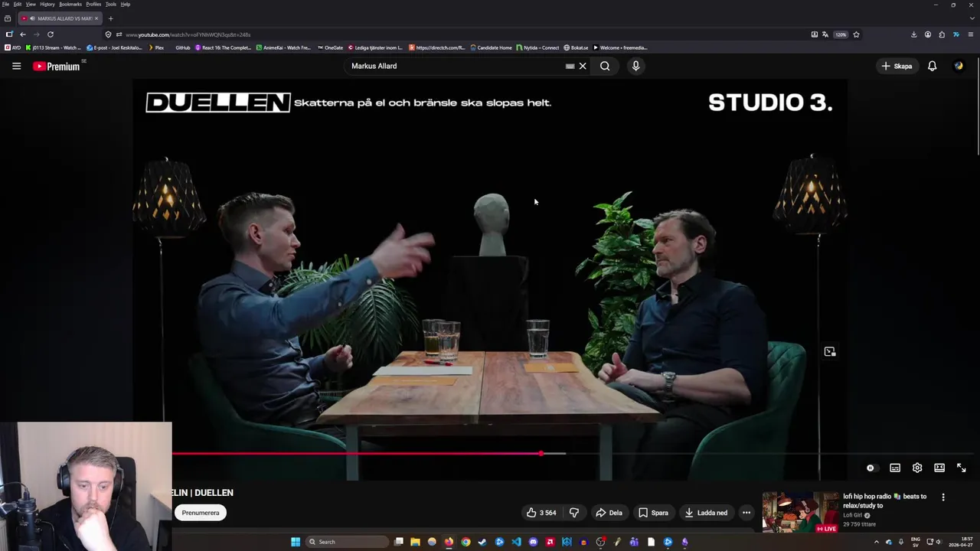Open the lofi hip hop radio thumbnail
This screenshot has width=980, height=551.
click(800, 511)
